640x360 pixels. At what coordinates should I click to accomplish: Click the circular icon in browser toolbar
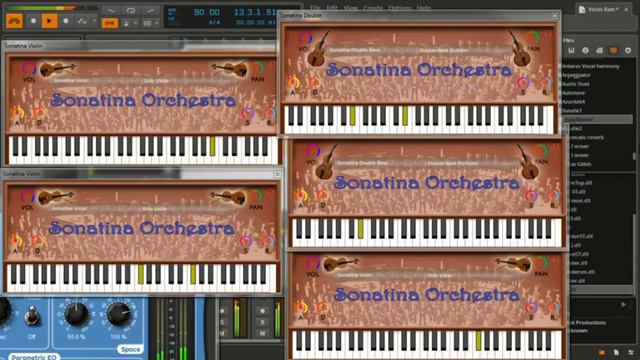coord(628,50)
